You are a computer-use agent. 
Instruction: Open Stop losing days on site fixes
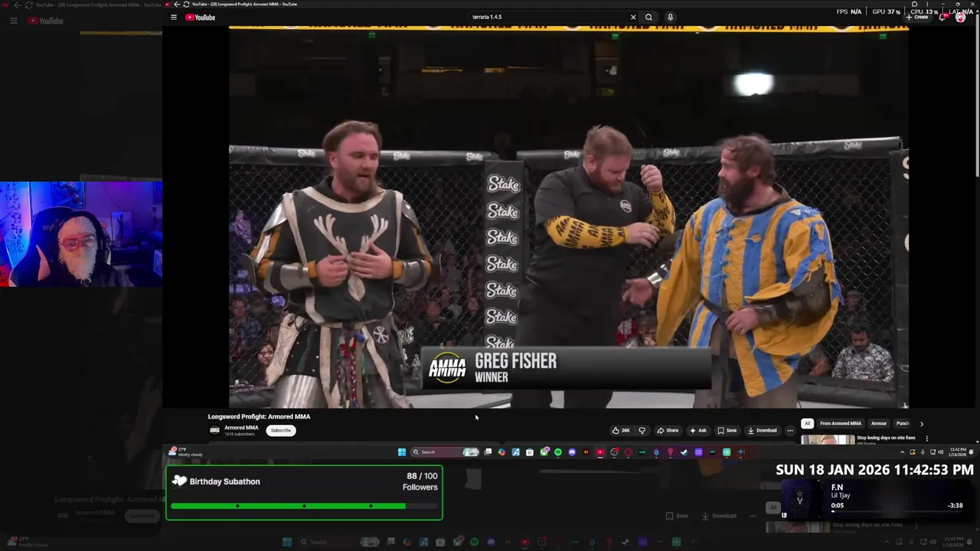pyautogui.click(x=887, y=438)
